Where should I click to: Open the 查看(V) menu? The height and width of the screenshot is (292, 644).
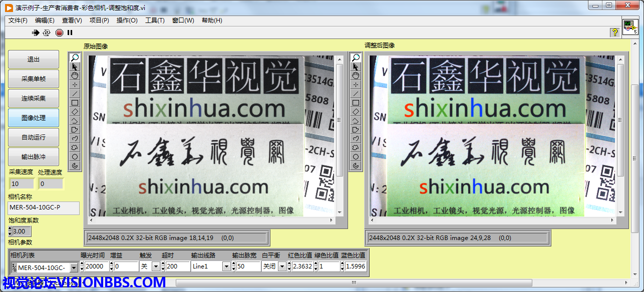(x=72, y=20)
